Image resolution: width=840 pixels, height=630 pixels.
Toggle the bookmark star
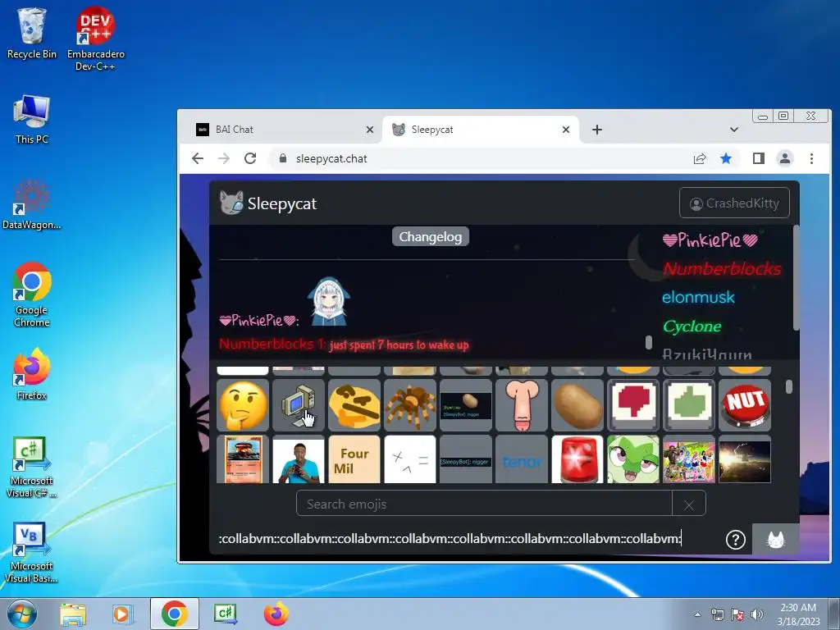click(726, 158)
